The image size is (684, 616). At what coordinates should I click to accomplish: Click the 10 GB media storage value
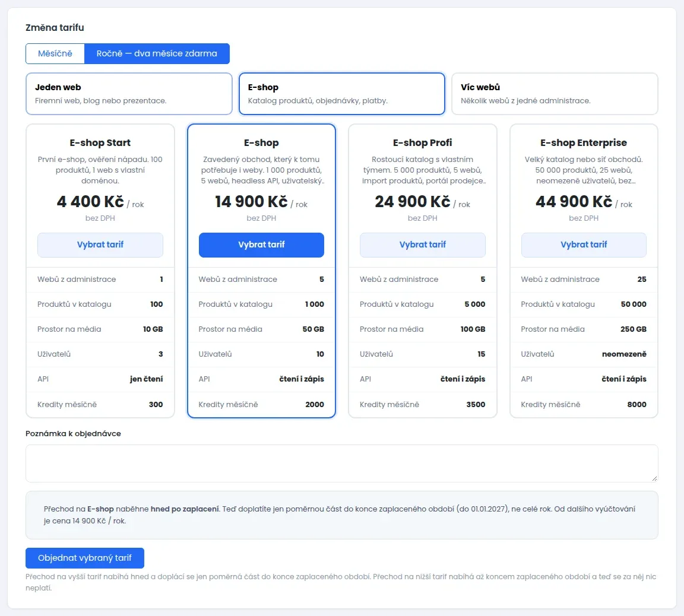pos(153,329)
